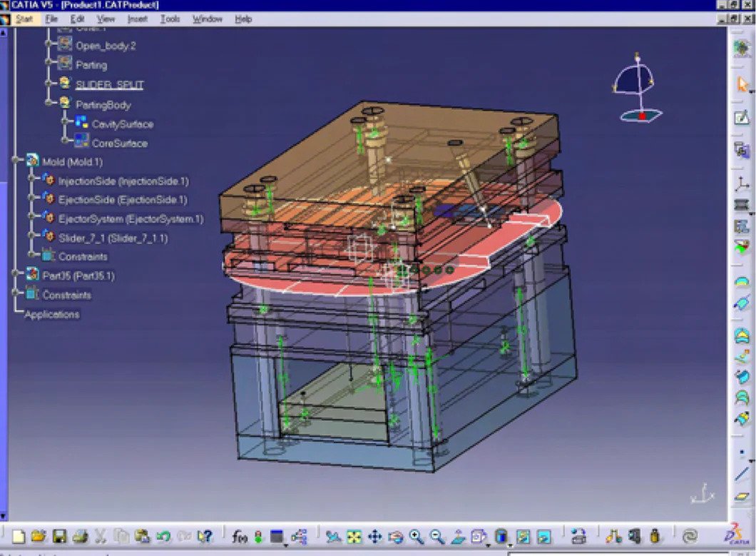Select Constraints under Mold in tree
The height and width of the screenshot is (556, 756).
[x=83, y=256]
